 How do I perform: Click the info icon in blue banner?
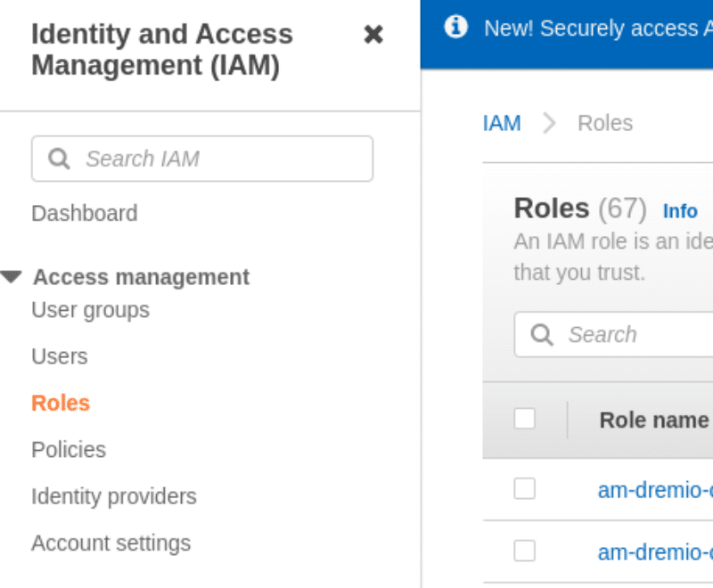455,27
